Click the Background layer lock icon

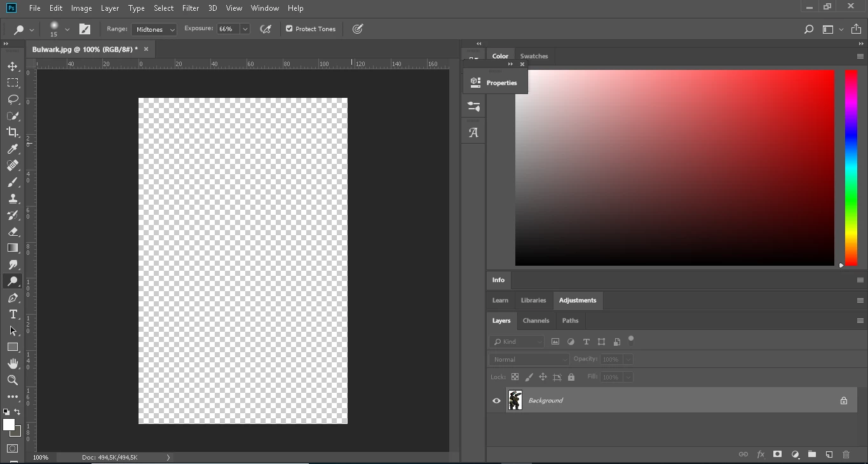coord(844,401)
